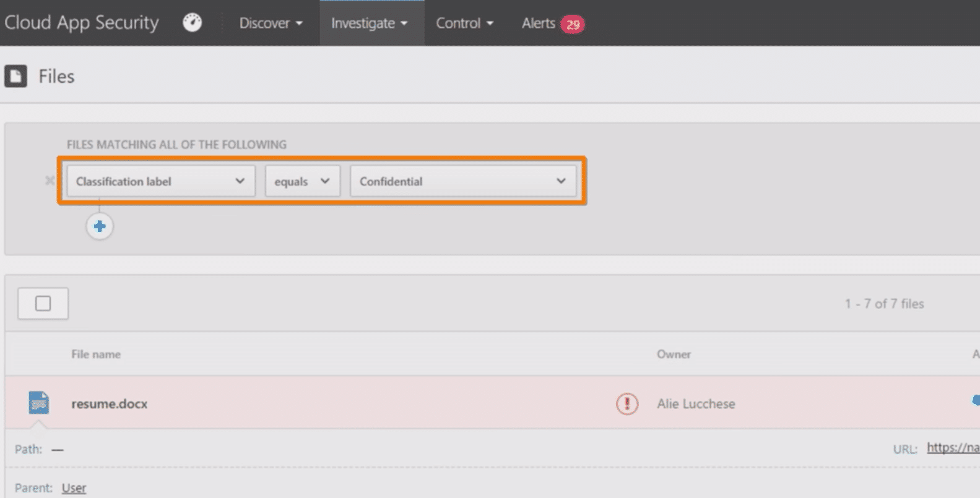Click owner Alie Lucchese

[696, 404]
